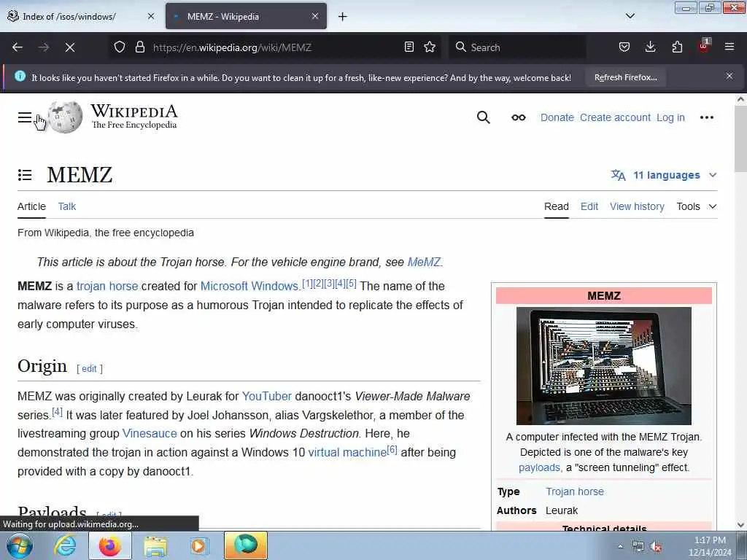Toggle reader view icon
The width and height of the screenshot is (747, 560).
tap(409, 47)
